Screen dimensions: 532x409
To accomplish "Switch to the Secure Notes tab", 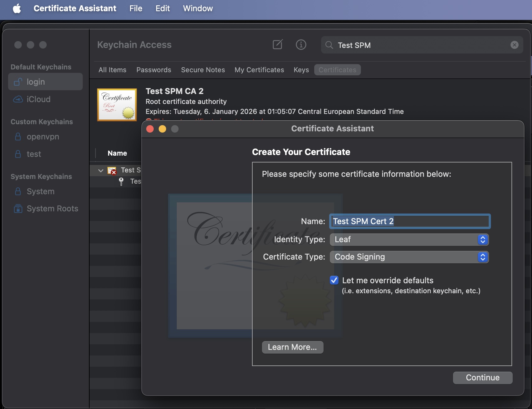I will point(203,70).
